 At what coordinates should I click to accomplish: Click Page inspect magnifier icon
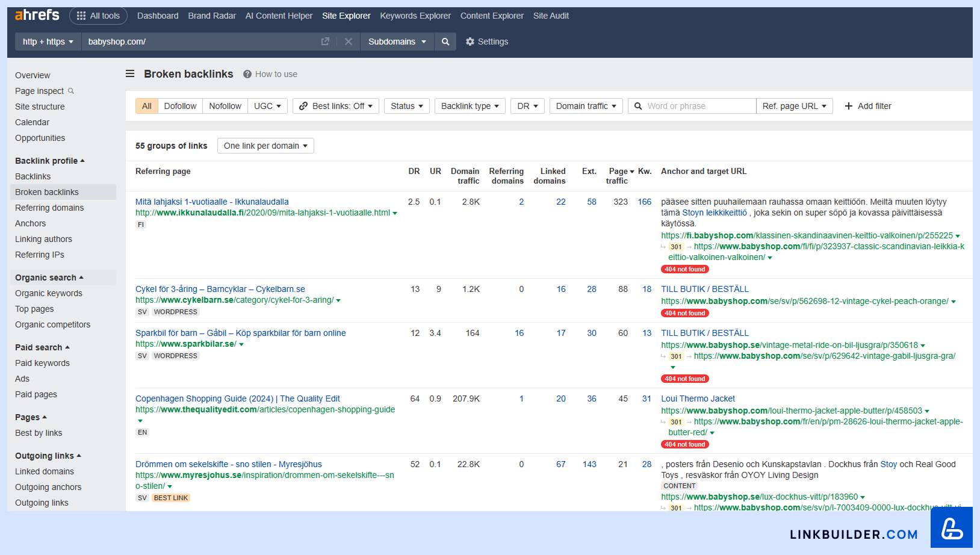71,91
